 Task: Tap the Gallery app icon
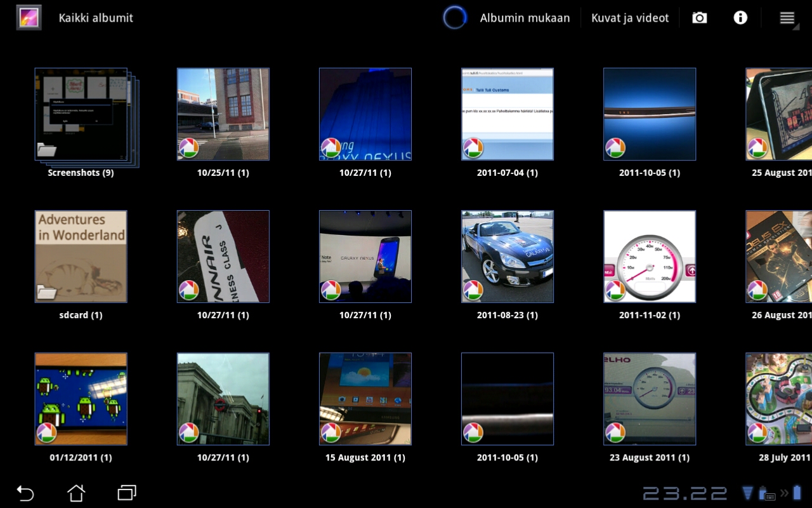29,18
